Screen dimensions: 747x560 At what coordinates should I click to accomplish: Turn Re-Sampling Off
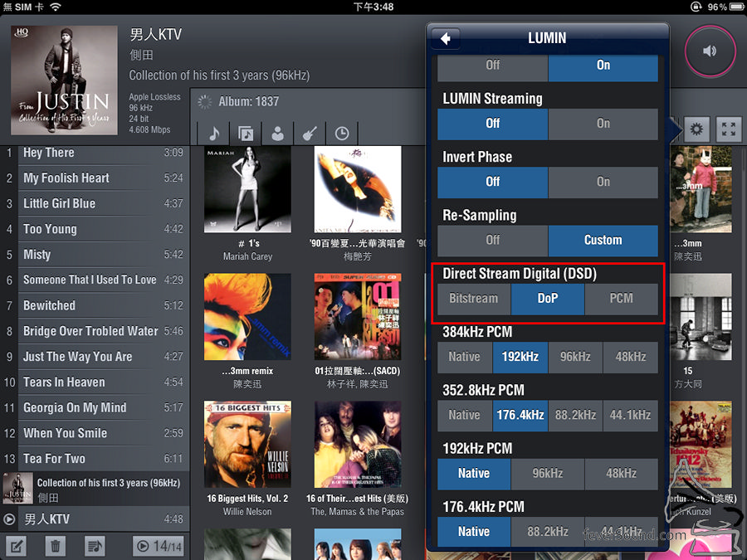point(493,241)
